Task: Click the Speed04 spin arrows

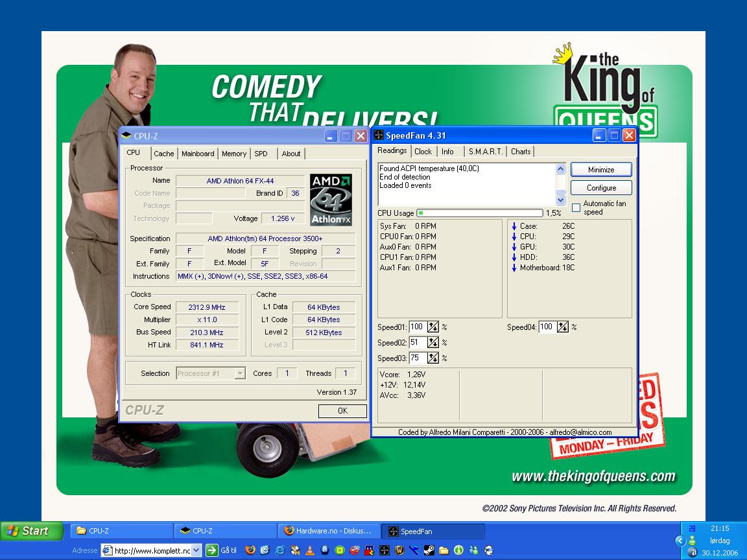Action: 563,327
